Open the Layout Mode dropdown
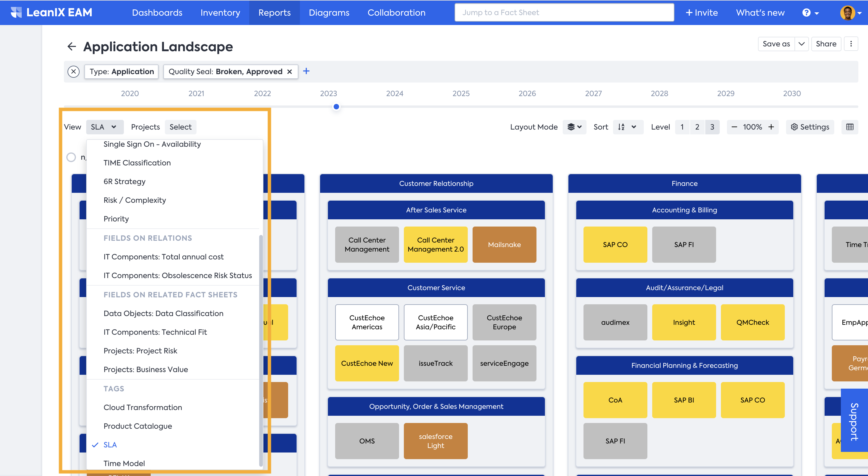The image size is (868, 476). [x=574, y=127]
